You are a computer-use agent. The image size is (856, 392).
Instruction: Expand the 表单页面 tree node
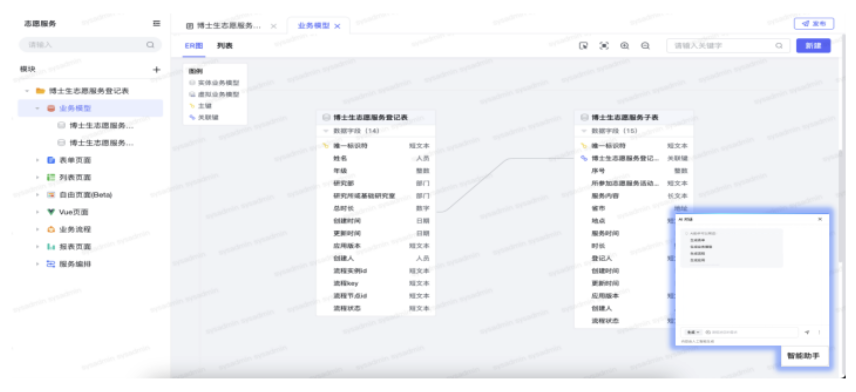(x=38, y=160)
